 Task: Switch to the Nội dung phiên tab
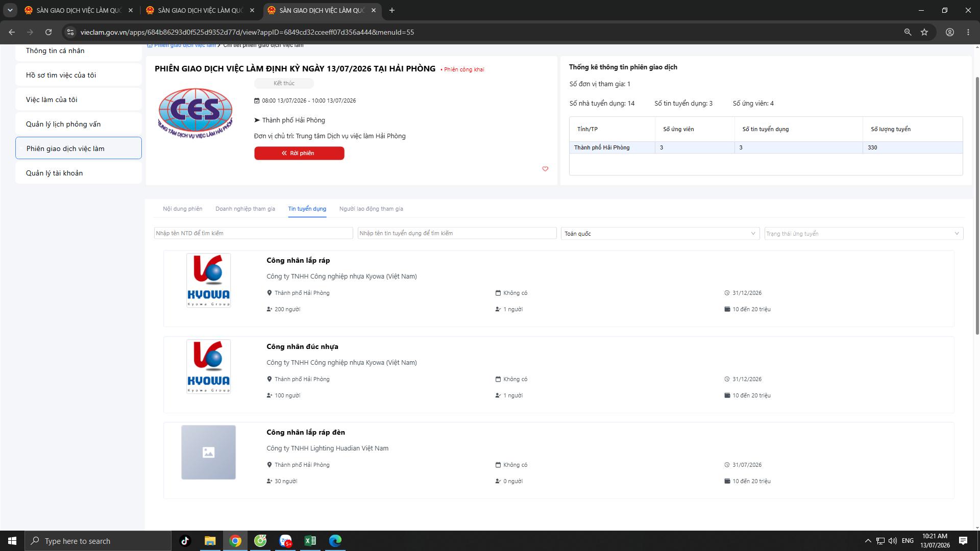coord(182,209)
